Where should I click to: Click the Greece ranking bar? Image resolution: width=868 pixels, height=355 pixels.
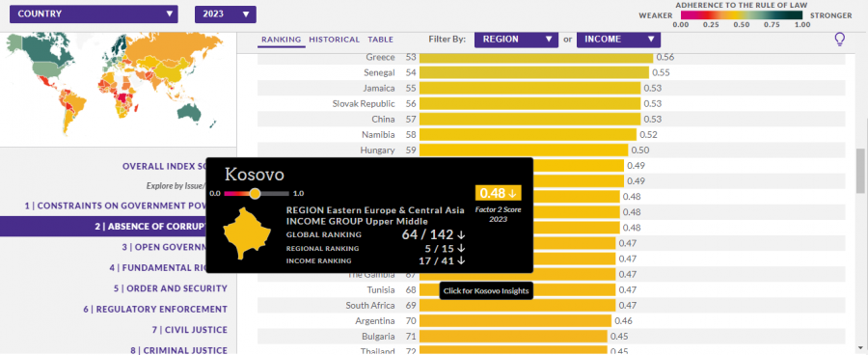point(536,58)
